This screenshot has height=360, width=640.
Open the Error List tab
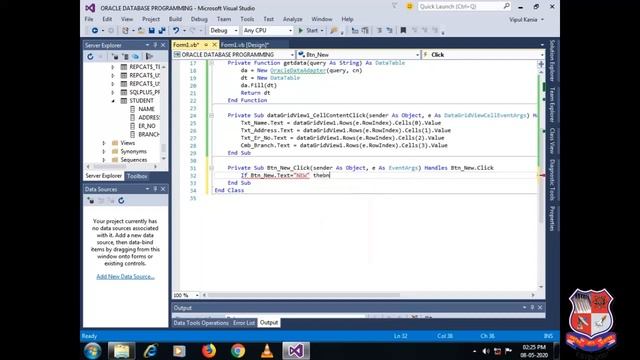[x=244, y=323]
